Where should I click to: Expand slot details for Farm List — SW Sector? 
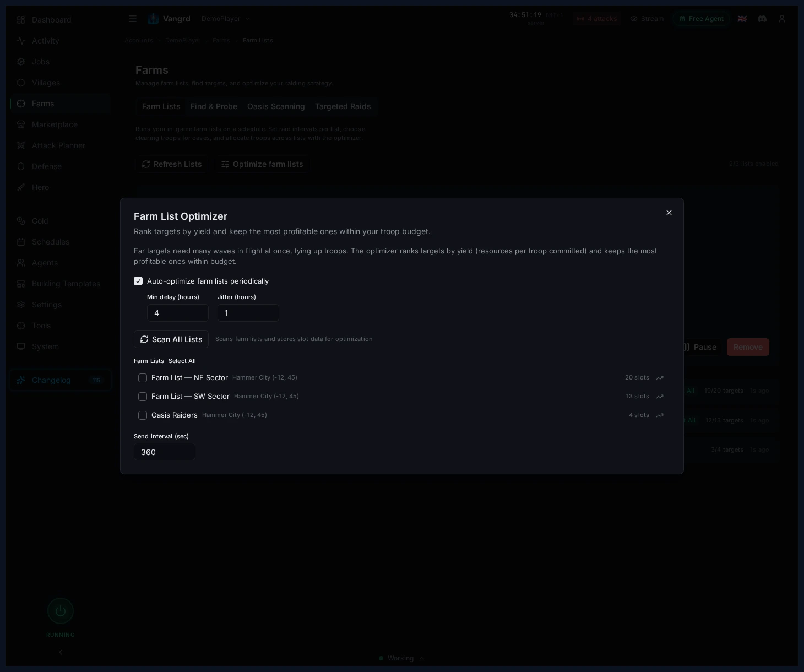659,397
